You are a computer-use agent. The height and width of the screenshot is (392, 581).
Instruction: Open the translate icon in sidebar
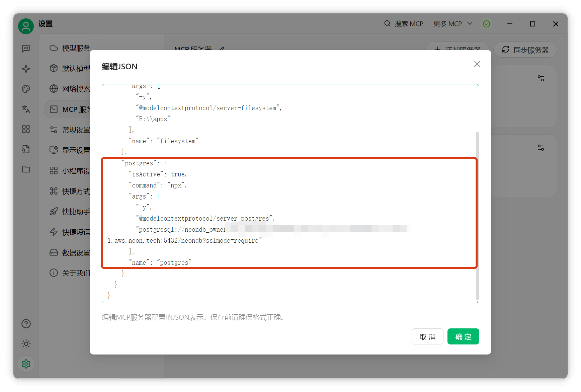pos(26,109)
